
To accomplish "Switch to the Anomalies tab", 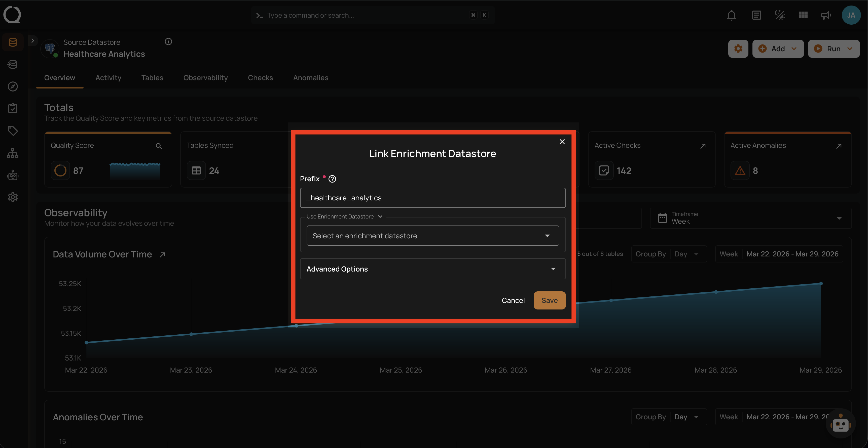I will tap(310, 78).
